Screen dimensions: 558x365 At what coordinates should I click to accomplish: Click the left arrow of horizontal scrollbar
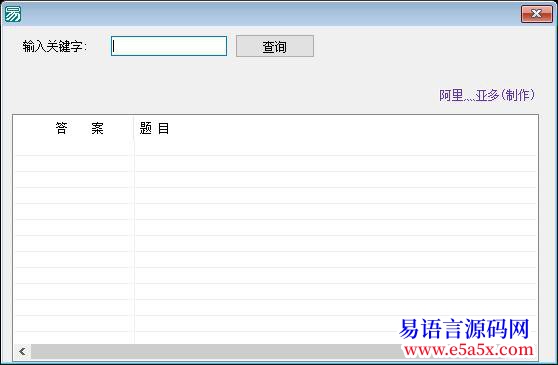point(22,351)
